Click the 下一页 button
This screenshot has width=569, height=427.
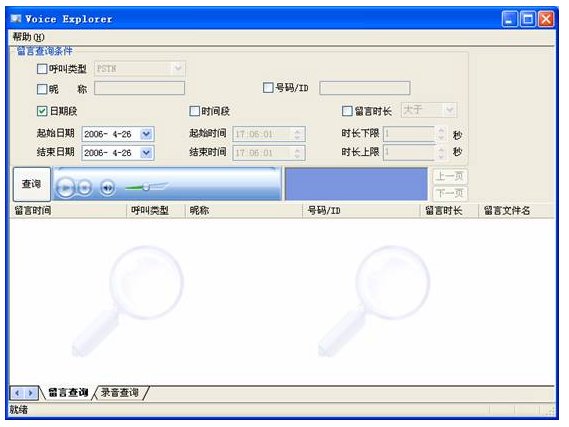coord(450,193)
